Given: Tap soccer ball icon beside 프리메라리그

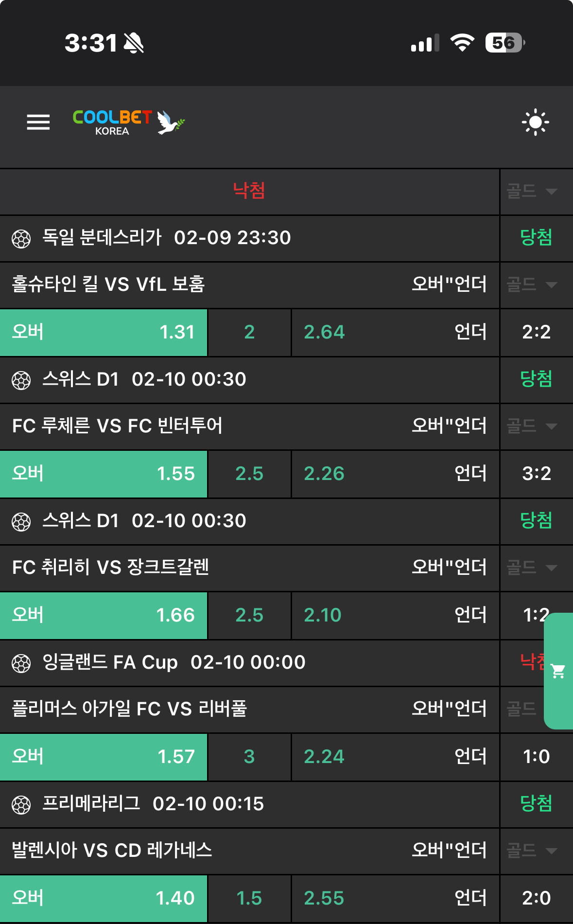Looking at the screenshot, I should pyautogui.click(x=21, y=804).
